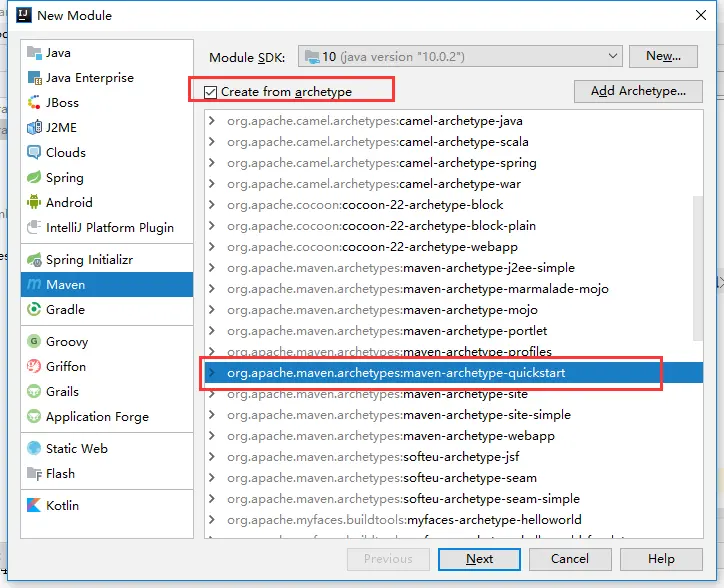Select the Java Enterprise icon
Image resolution: width=724 pixels, height=588 pixels.
[34, 78]
